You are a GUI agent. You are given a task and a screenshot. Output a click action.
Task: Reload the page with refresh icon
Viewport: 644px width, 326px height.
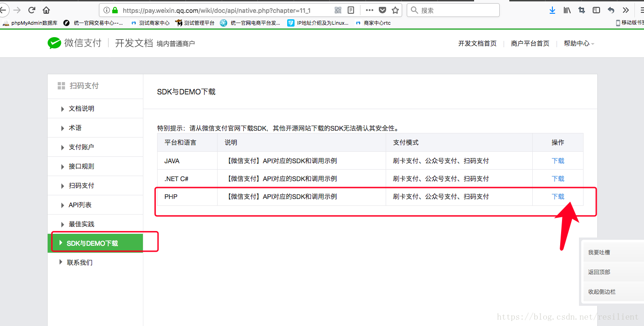coord(32,10)
